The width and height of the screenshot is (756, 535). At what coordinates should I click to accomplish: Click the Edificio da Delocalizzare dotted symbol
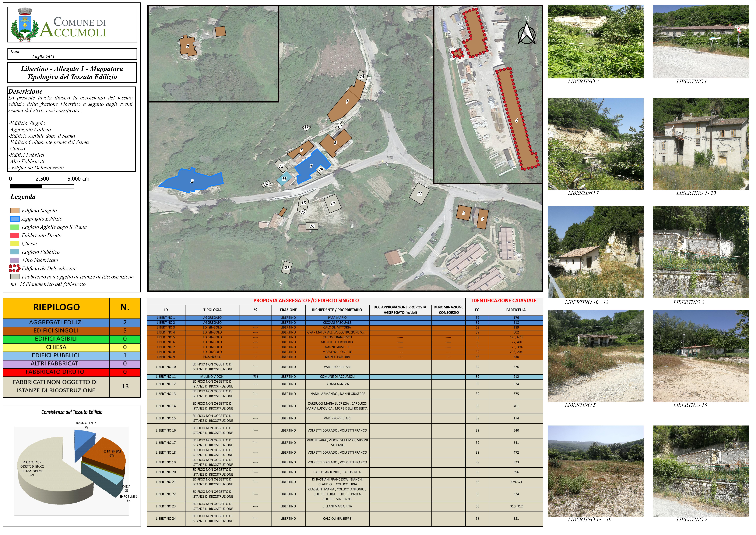pos(15,268)
